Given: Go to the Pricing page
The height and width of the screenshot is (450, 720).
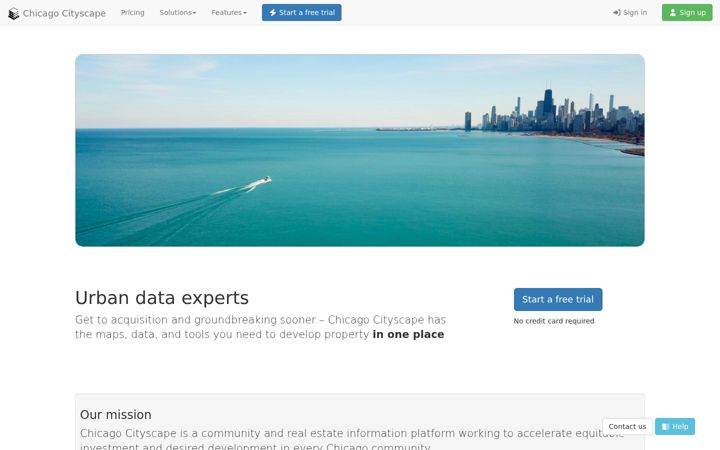Looking at the screenshot, I should pyautogui.click(x=132, y=12).
